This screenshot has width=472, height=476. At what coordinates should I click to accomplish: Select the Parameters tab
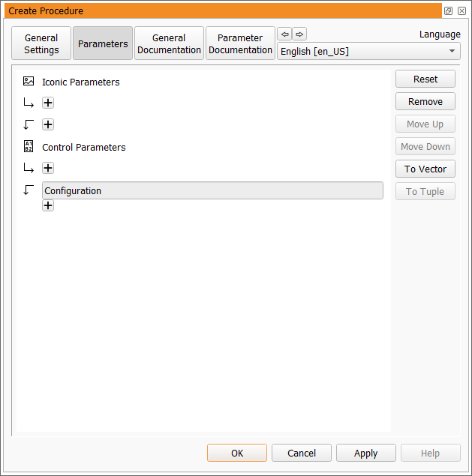[103, 43]
